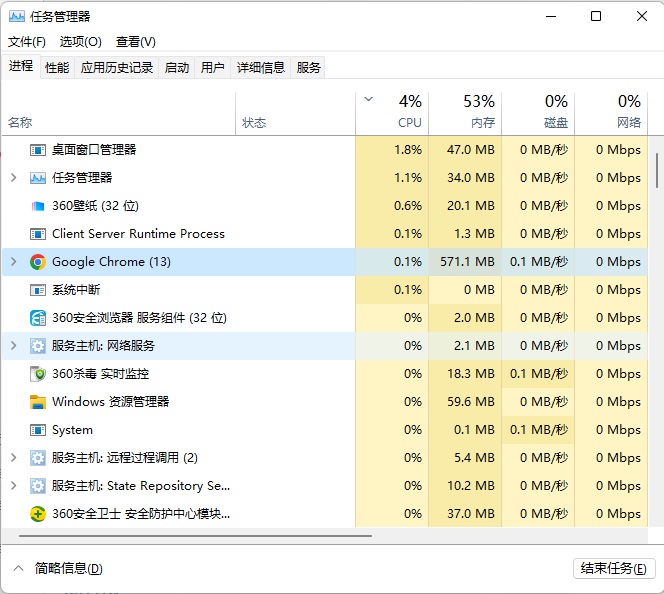Click the horizontal scrollbar thumb
The height and width of the screenshot is (594, 664).
pyautogui.click(x=196, y=536)
